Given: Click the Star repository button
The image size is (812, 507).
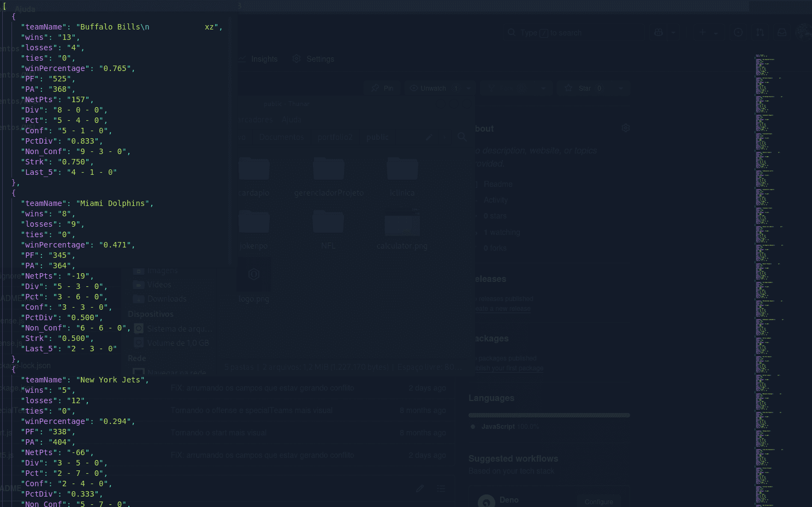Looking at the screenshot, I should pos(584,89).
